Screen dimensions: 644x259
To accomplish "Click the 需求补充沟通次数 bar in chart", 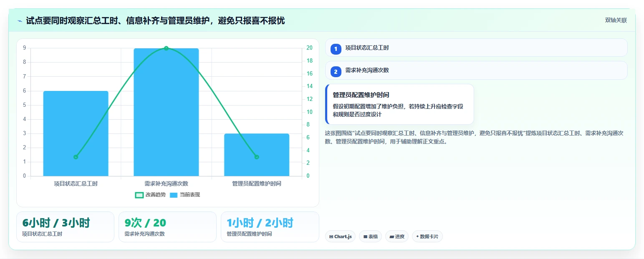I will pyautogui.click(x=166, y=112).
